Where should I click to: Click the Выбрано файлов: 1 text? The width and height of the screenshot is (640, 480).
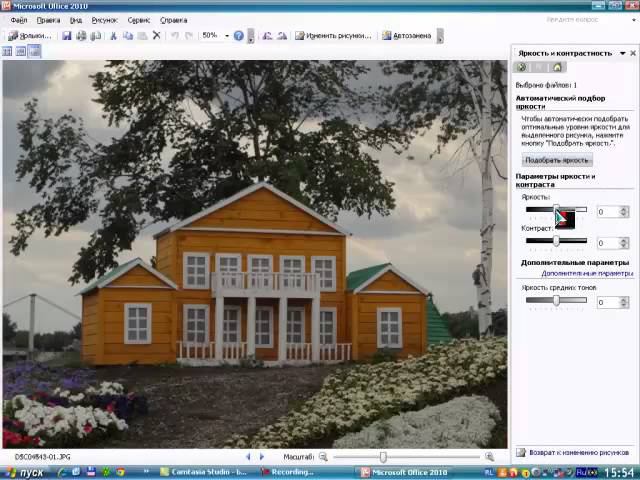pyautogui.click(x=546, y=85)
